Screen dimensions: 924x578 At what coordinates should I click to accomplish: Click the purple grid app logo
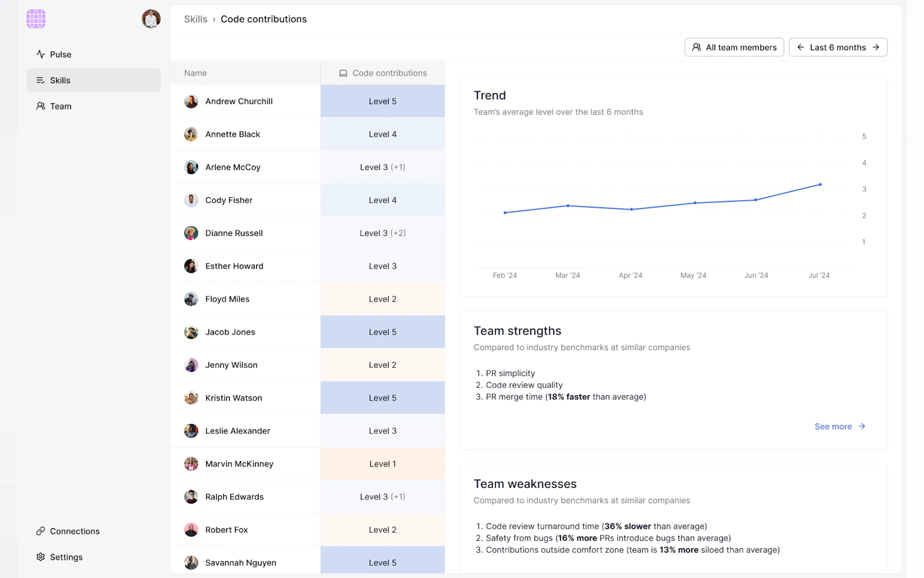(x=36, y=19)
